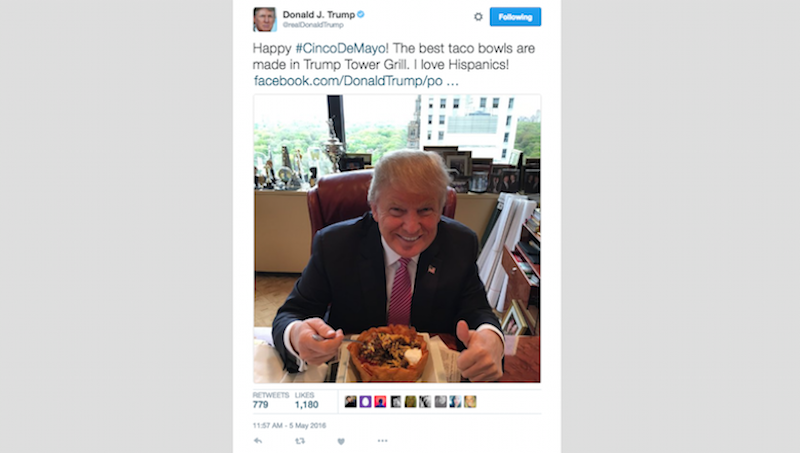Open the #CincoDeMayo hashtag link
The width and height of the screenshot is (800, 453).
(x=341, y=48)
